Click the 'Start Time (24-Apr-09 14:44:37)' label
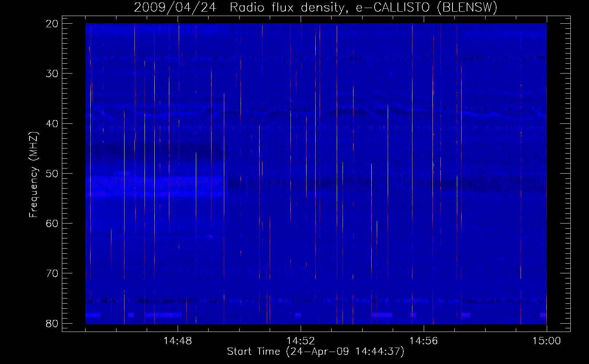The image size is (589, 364). pyautogui.click(x=316, y=352)
